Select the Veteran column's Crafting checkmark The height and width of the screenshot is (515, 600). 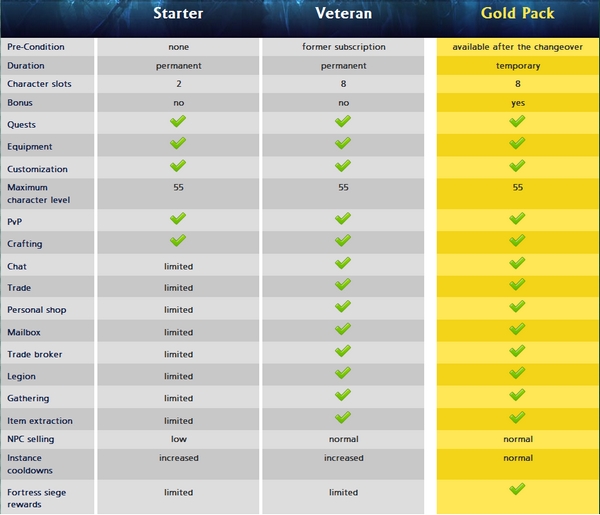click(343, 241)
